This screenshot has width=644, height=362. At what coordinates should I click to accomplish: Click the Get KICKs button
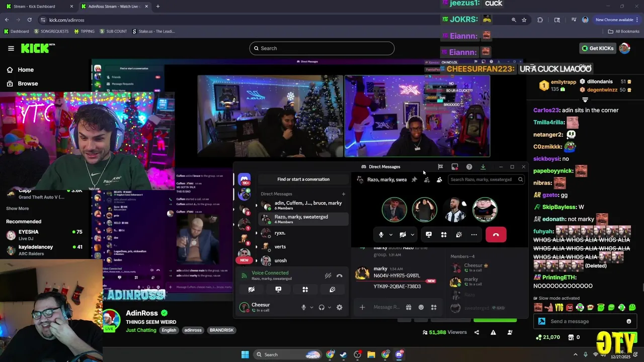pyautogui.click(x=598, y=48)
